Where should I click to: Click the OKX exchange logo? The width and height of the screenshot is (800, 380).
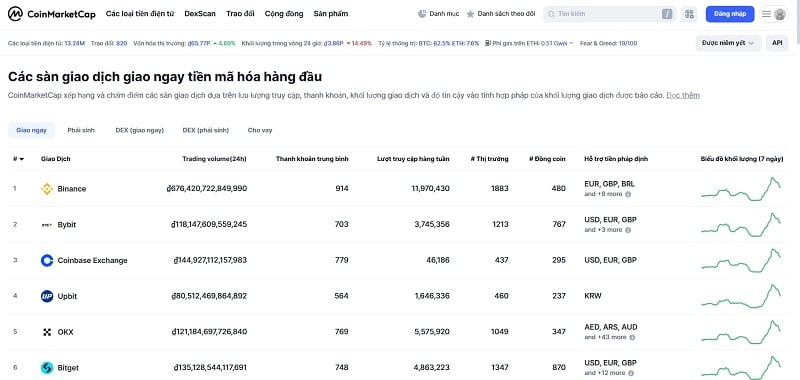(x=47, y=332)
